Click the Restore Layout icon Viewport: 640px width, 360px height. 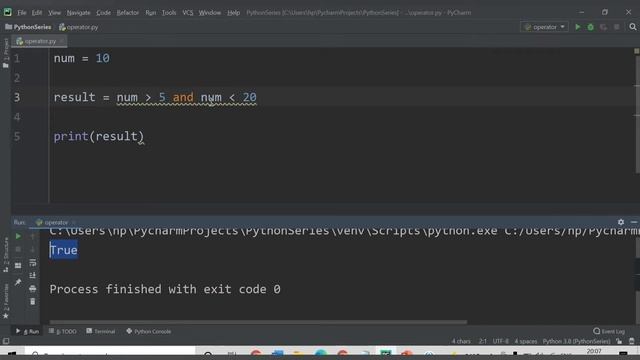coord(18,266)
